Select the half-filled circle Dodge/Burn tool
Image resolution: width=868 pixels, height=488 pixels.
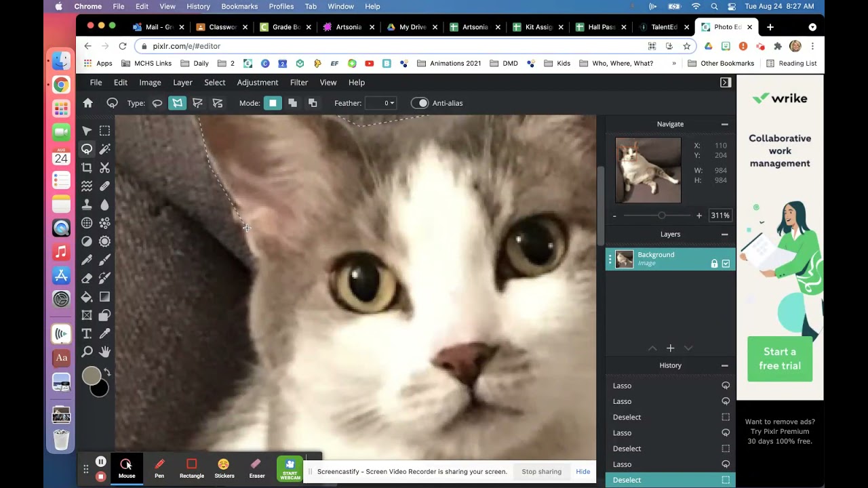[x=87, y=241]
